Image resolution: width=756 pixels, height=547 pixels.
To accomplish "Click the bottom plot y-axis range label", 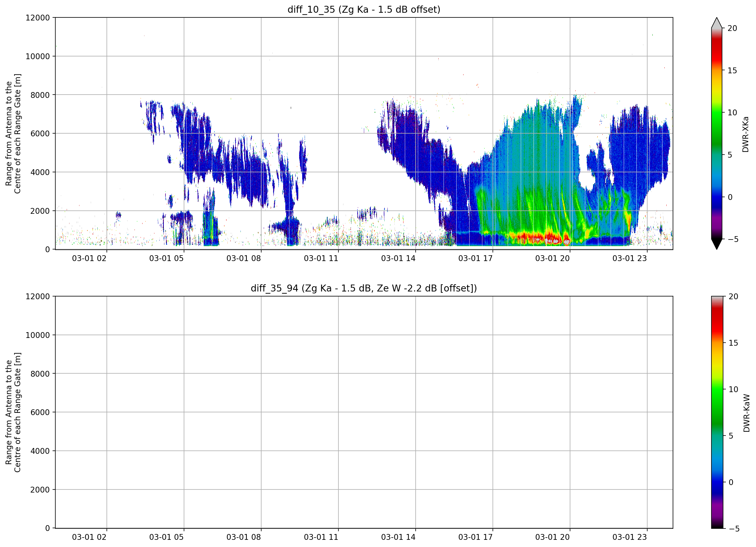I will pos(13,412).
